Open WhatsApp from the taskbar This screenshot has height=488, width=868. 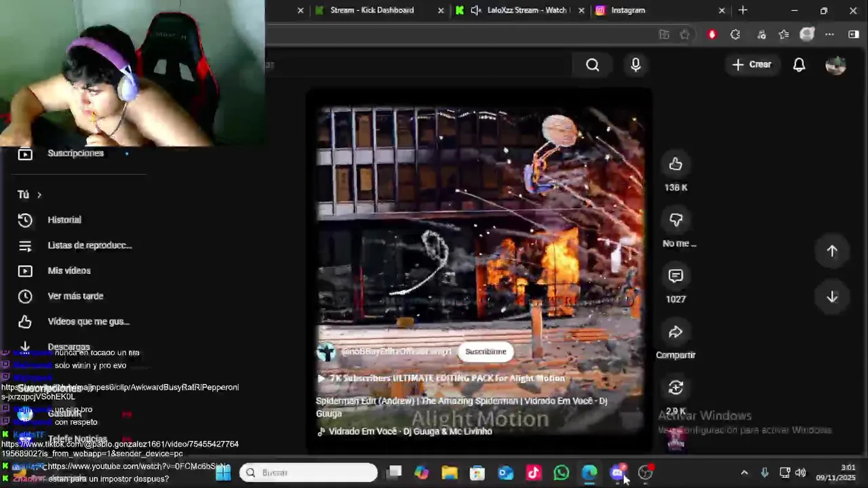(x=561, y=472)
